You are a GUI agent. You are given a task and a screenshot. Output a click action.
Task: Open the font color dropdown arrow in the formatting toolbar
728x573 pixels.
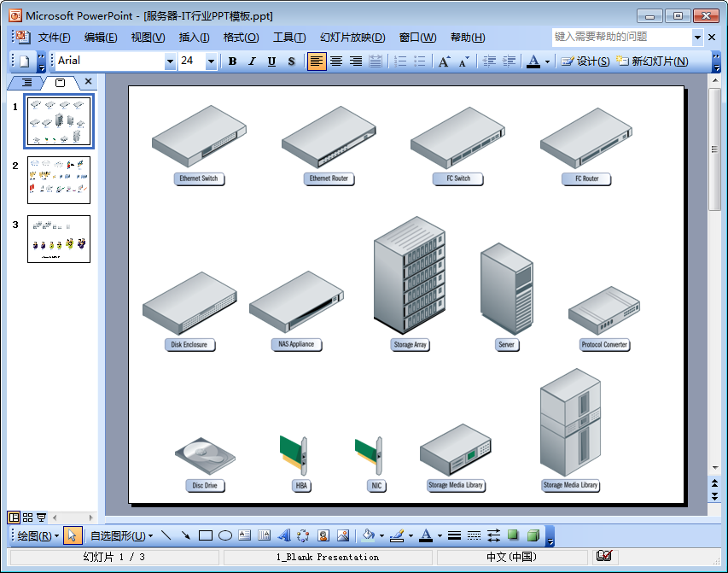click(x=547, y=61)
